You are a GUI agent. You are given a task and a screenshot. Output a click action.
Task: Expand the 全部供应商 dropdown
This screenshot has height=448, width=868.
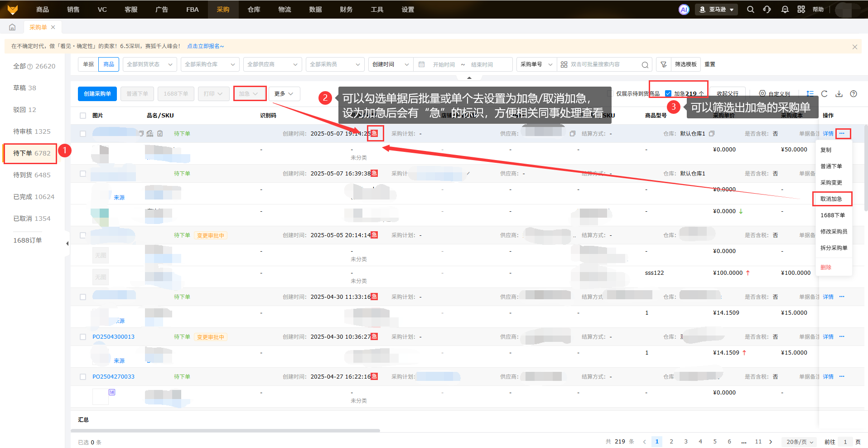point(272,64)
